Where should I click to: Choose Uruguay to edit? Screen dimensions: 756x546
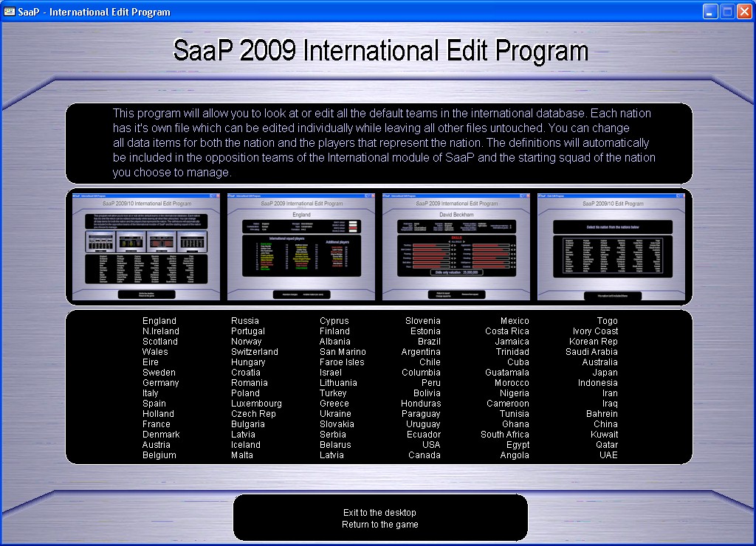pos(423,424)
